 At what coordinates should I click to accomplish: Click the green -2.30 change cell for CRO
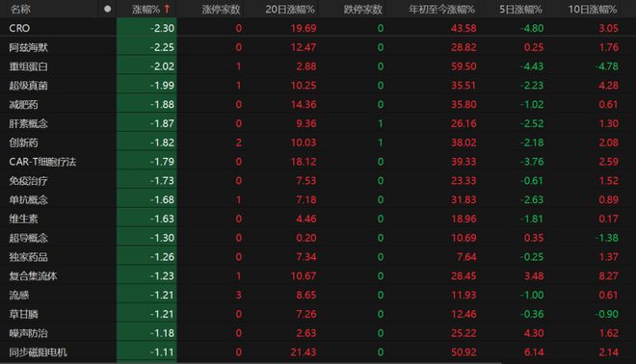coord(146,28)
